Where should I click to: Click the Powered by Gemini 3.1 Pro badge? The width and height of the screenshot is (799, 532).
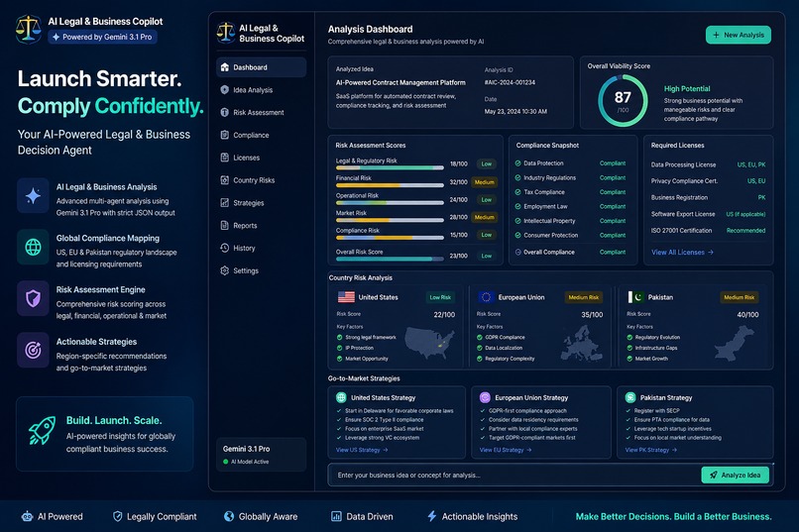tap(102, 38)
